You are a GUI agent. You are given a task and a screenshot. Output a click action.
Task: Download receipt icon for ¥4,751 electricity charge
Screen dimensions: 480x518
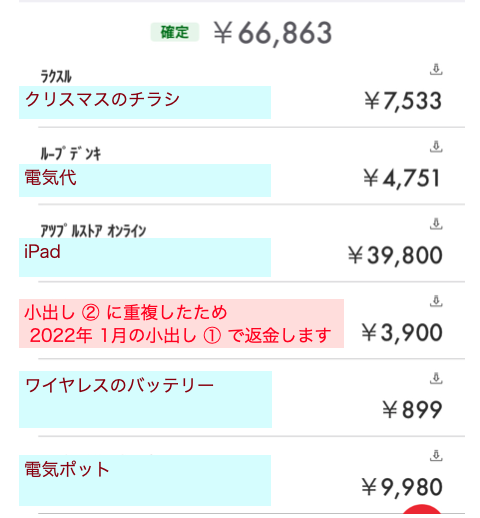[x=436, y=147]
